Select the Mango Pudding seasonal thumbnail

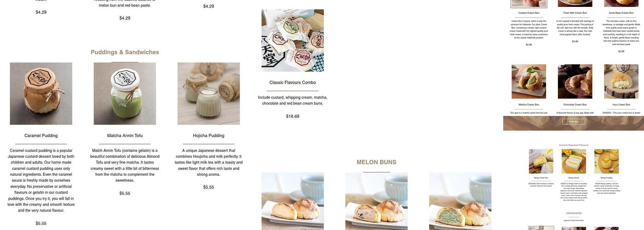606,161
